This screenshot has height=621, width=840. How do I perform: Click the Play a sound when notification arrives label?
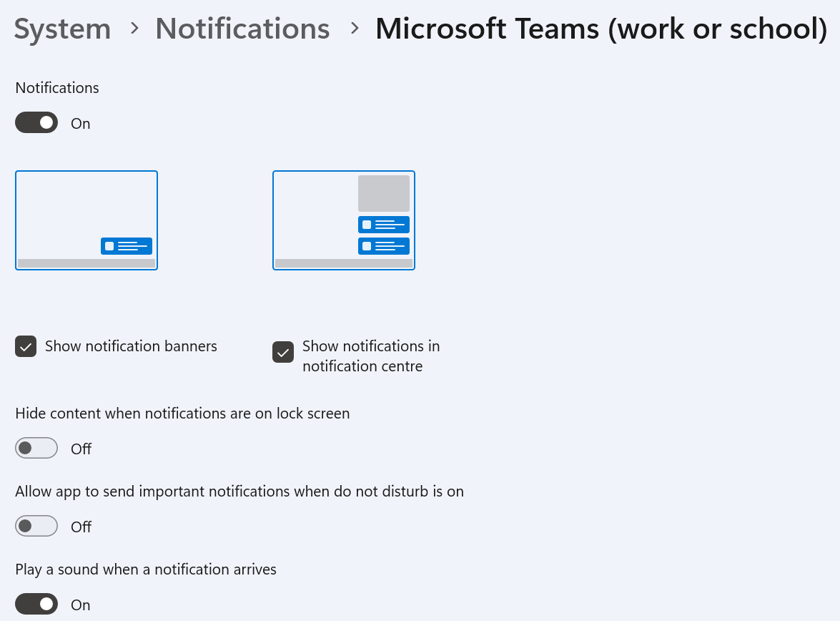click(146, 569)
